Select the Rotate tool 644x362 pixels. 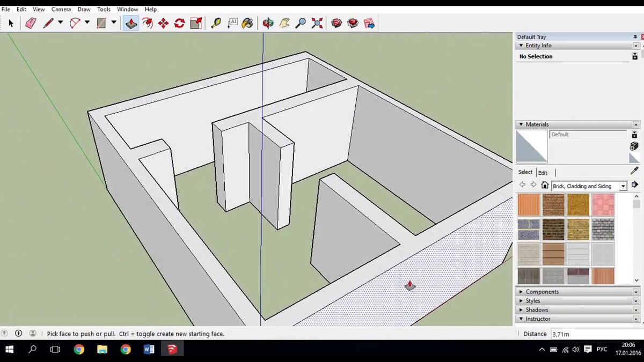point(179,23)
